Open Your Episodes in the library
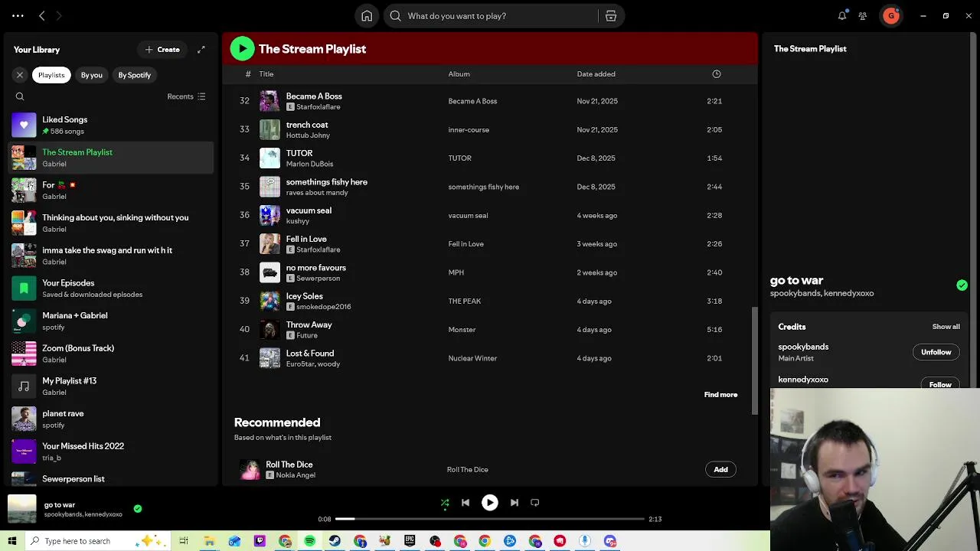The height and width of the screenshot is (551, 980). tap(111, 289)
